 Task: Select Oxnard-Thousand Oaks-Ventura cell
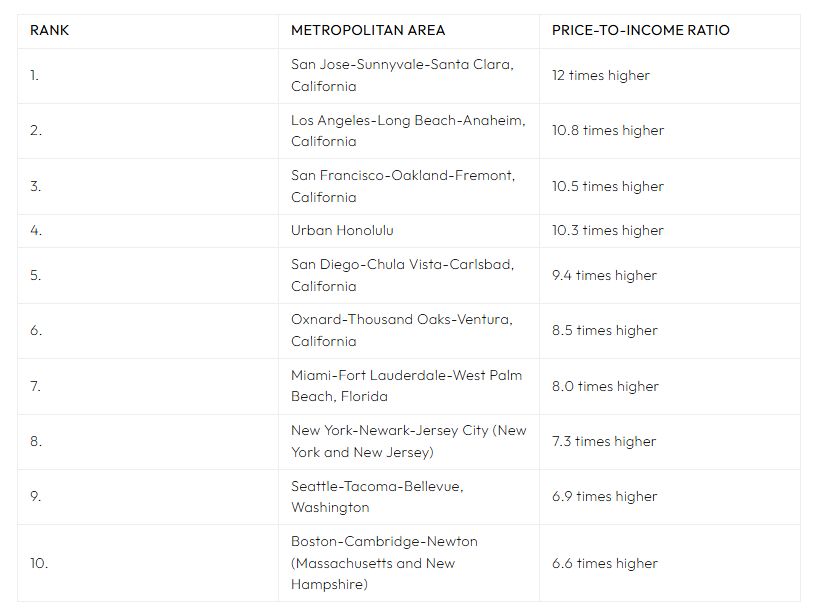[409, 331]
